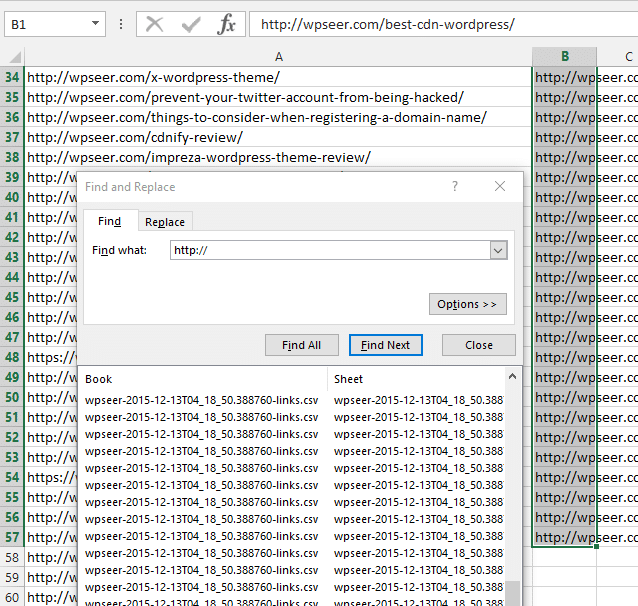This screenshot has height=606, width=638.
Task: Click inside the Find what input field
Action: tap(330, 250)
